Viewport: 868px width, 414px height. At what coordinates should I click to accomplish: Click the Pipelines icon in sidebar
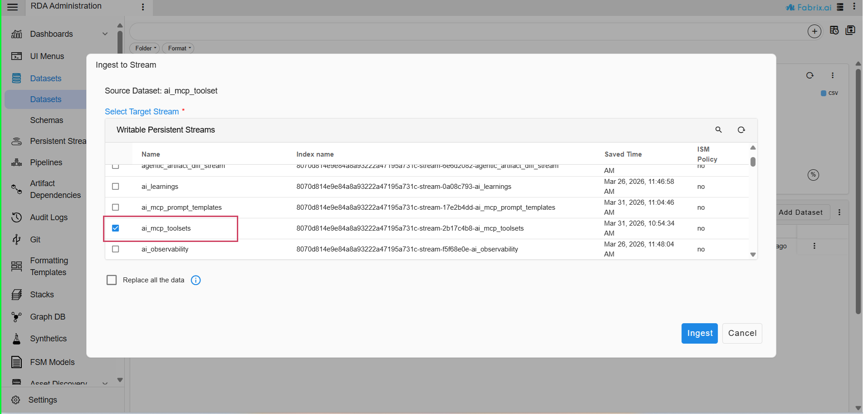click(17, 163)
